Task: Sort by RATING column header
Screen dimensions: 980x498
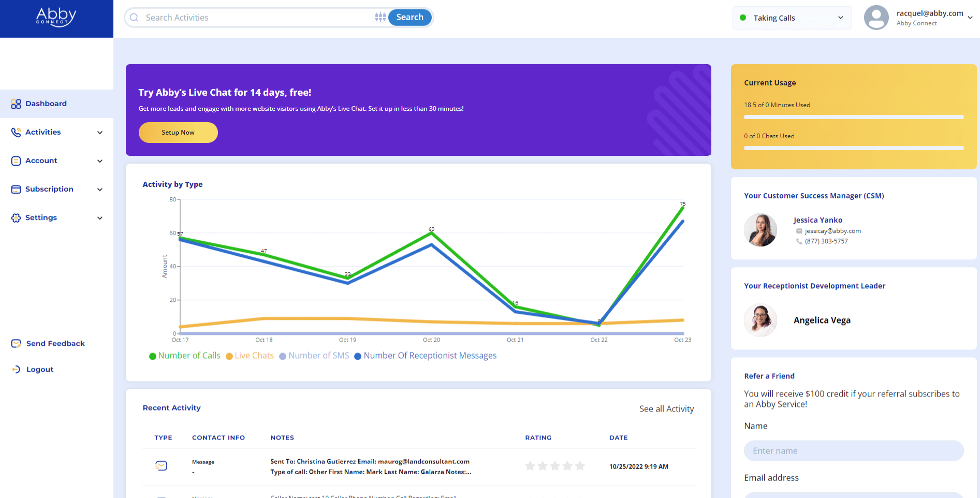Action: [x=538, y=437]
